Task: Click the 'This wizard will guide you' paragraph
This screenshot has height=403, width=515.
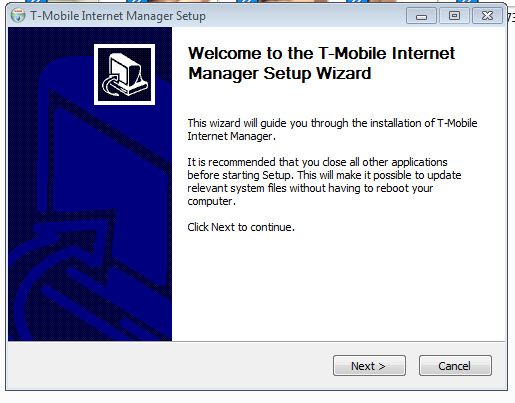Action: [x=332, y=130]
